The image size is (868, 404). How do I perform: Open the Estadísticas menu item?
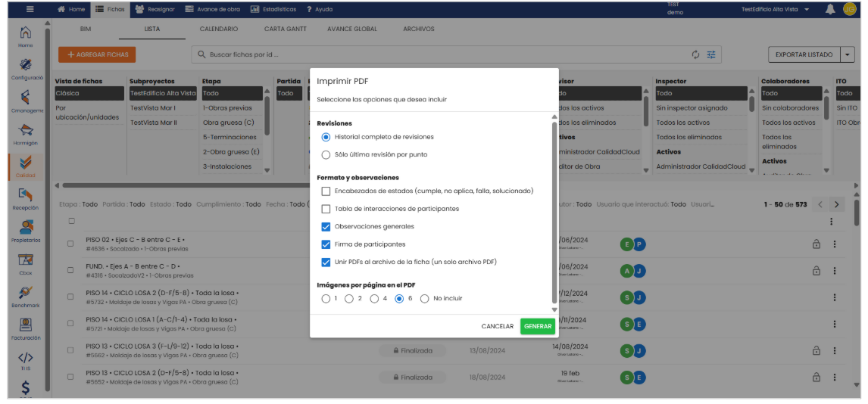(x=273, y=9)
